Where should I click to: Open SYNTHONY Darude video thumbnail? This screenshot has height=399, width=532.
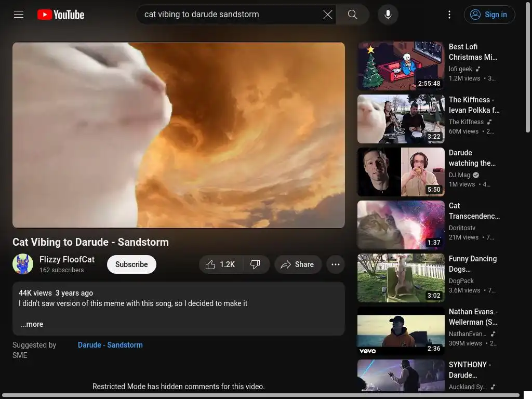coord(401,376)
